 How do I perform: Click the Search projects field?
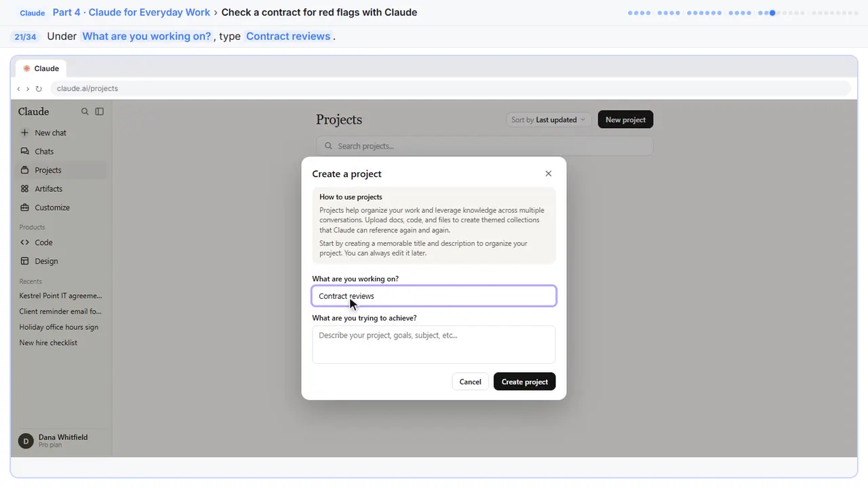click(x=484, y=146)
